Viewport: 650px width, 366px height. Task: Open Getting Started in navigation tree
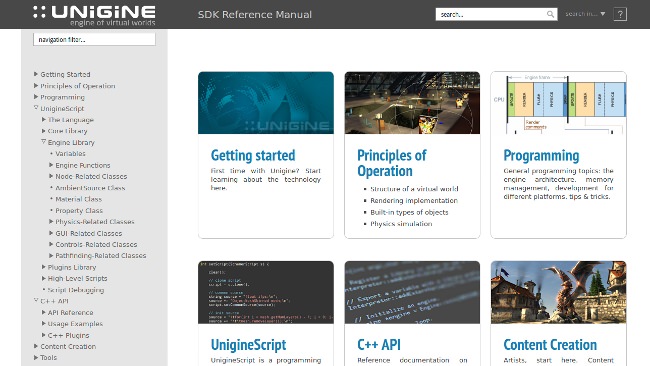pos(65,74)
